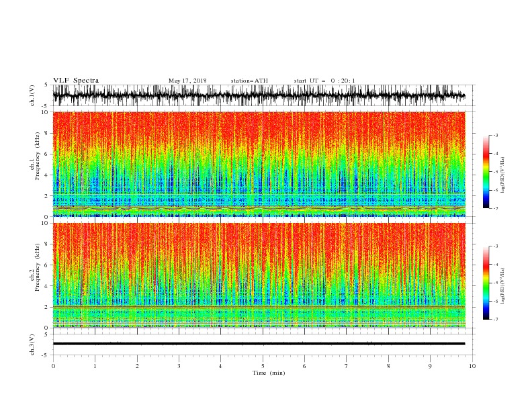The height and width of the screenshot is (411, 532).
Task: Click the 6 kHz tick of ch.2 spectrogram
Action: [47, 265]
